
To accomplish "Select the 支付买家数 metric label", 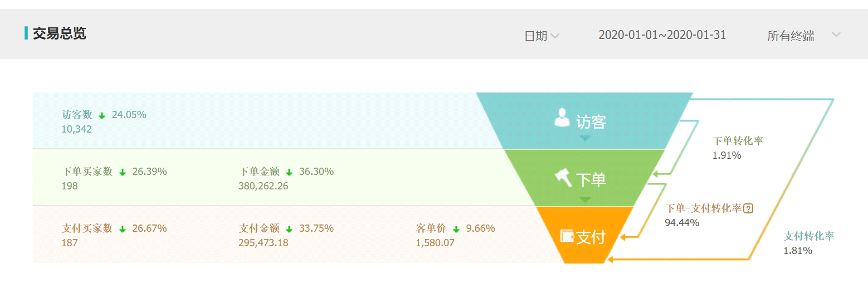I will click(x=87, y=228).
